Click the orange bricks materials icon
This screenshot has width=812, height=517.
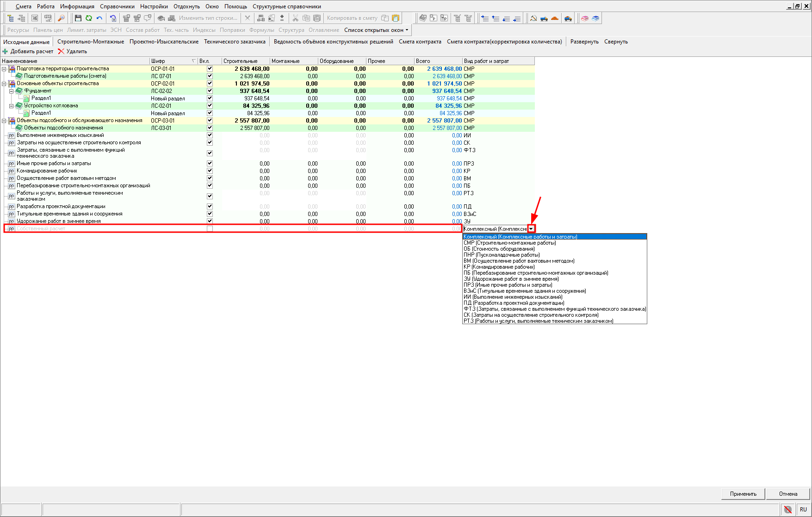coord(555,18)
